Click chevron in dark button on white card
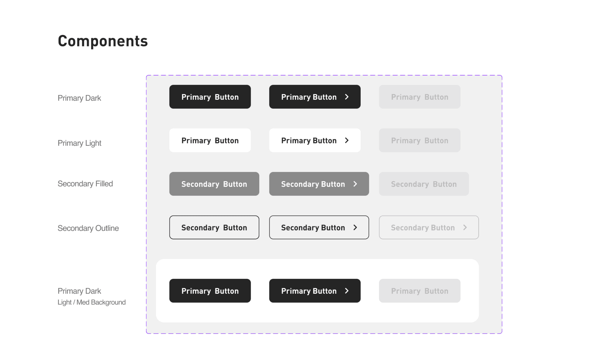The image size is (595, 364). (x=347, y=291)
